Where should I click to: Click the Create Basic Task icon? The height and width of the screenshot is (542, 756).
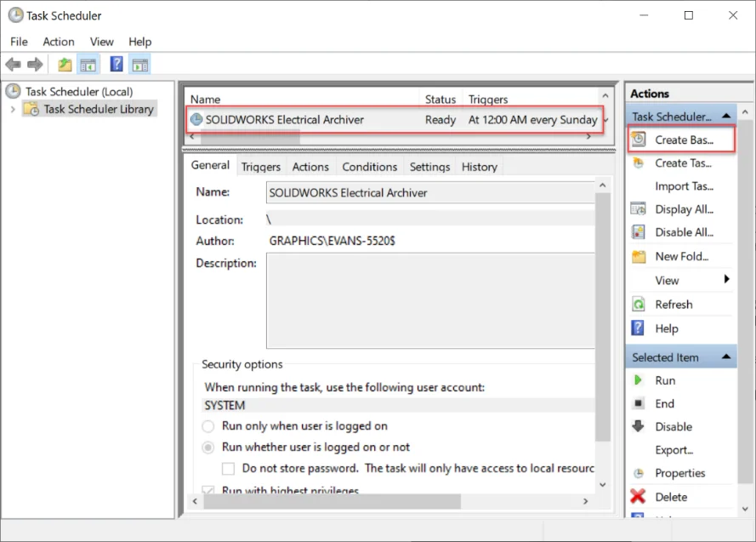click(639, 140)
